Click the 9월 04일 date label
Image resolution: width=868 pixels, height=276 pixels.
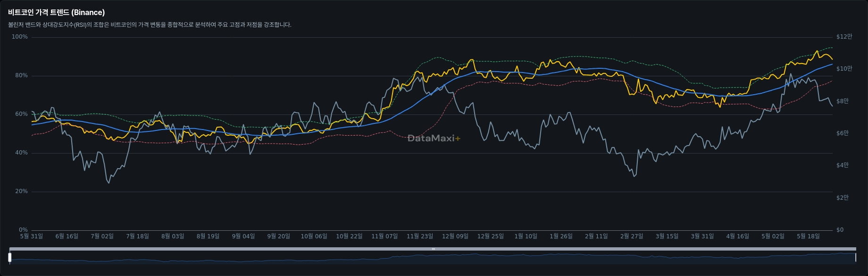point(243,236)
